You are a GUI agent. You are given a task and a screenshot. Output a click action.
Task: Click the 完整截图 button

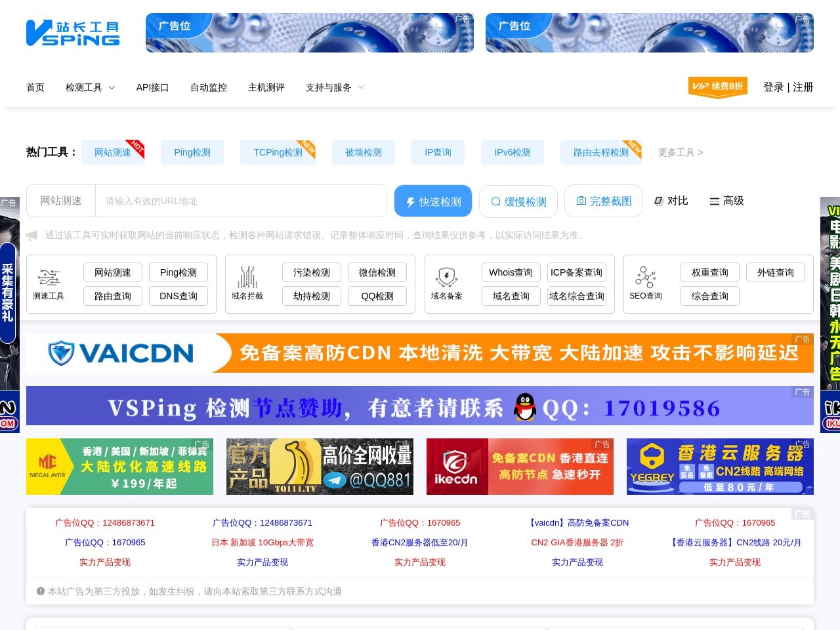coord(603,201)
